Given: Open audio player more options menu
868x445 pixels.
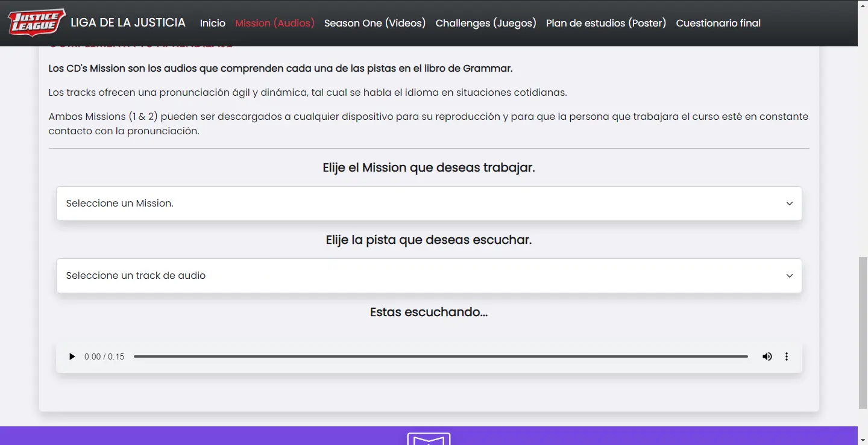Looking at the screenshot, I should point(787,356).
